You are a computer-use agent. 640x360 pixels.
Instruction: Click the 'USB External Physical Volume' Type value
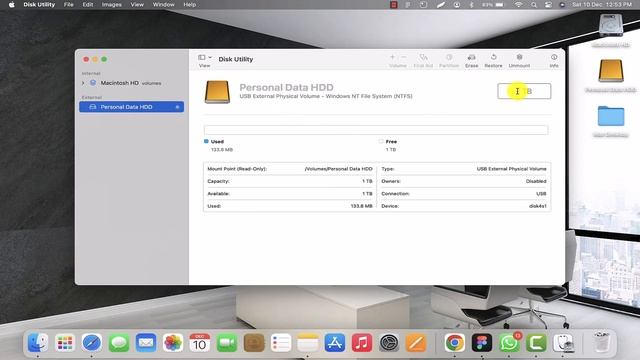[511, 169]
